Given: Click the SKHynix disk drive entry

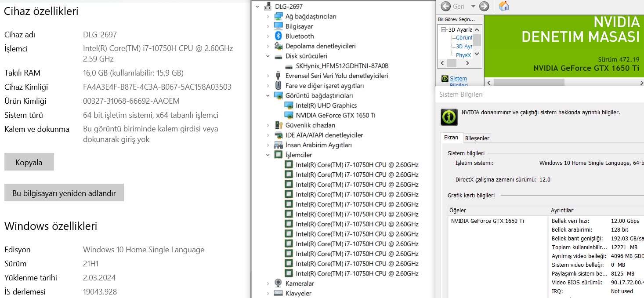Looking at the screenshot, I should click(x=342, y=66).
